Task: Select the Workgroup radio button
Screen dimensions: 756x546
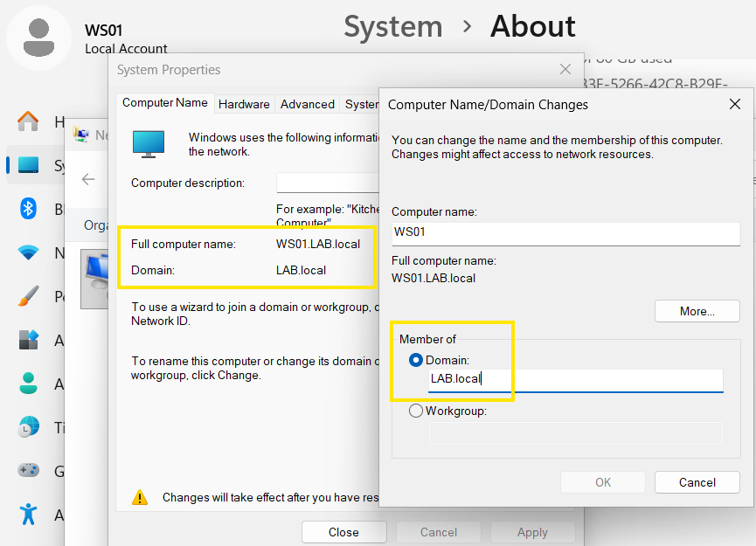Action: click(416, 411)
